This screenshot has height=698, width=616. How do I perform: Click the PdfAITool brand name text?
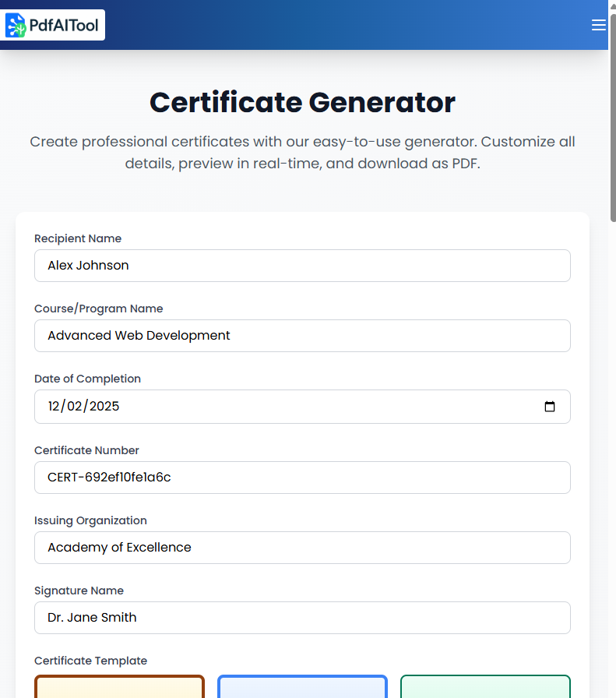[x=64, y=26]
